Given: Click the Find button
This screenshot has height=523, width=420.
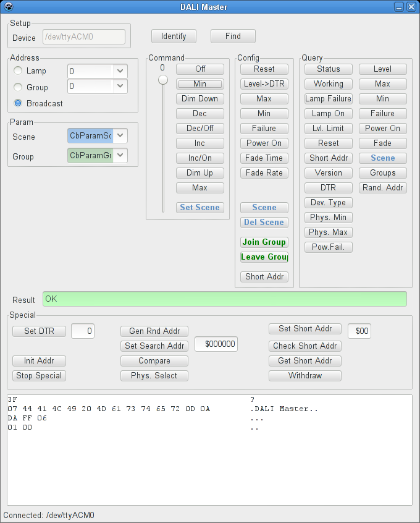Looking at the screenshot, I should pyautogui.click(x=233, y=36).
